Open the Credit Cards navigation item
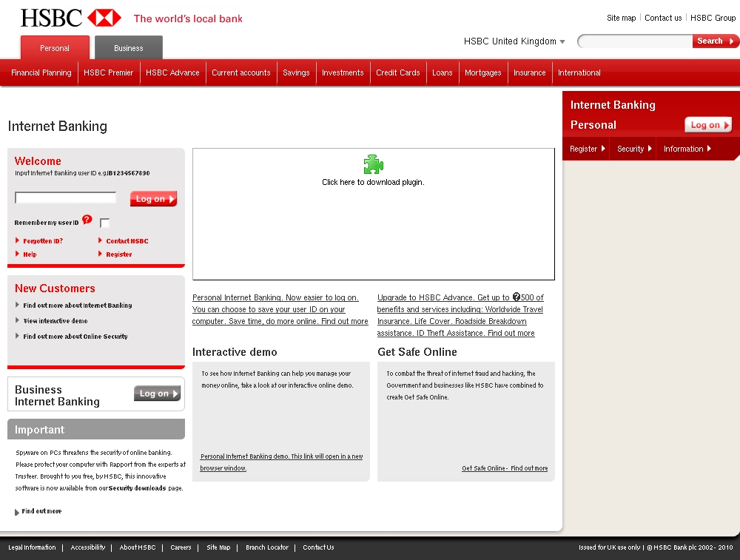740x560 pixels. click(x=397, y=72)
